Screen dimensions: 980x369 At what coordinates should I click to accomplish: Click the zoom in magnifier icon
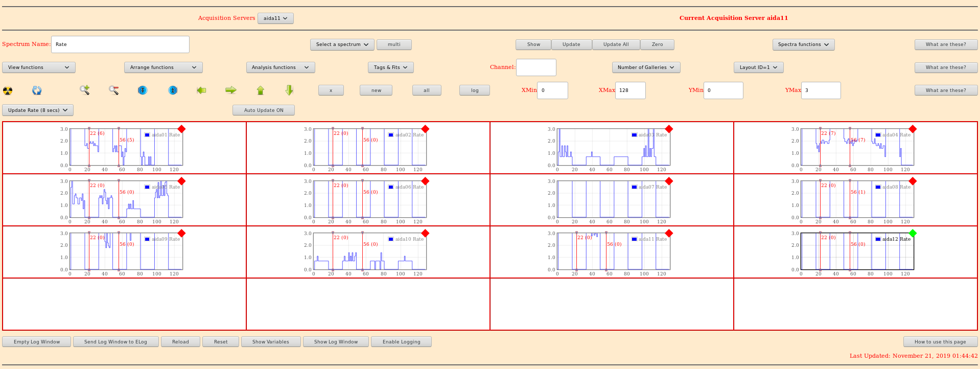[85, 90]
